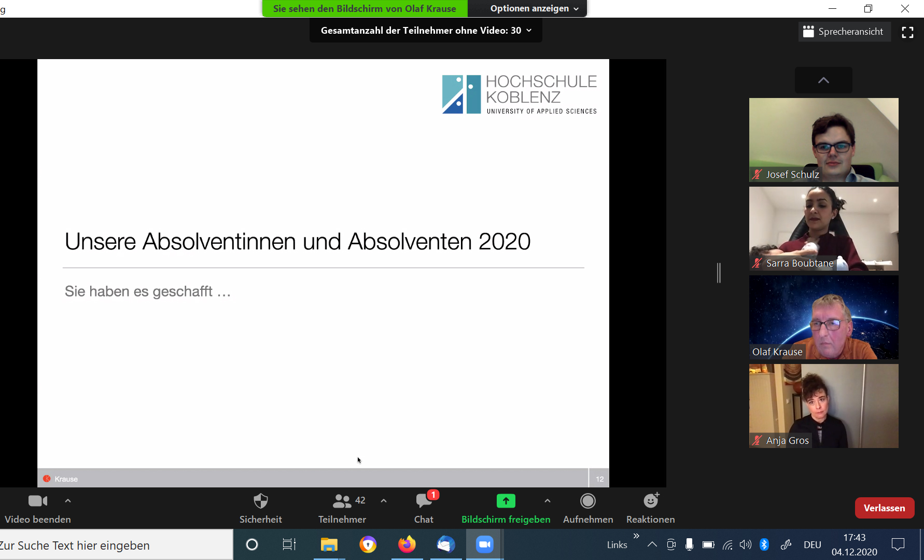The width and height of the screenshot is (924, 560).
Task: Enter full screen mode
Action: tap(907, 32)
